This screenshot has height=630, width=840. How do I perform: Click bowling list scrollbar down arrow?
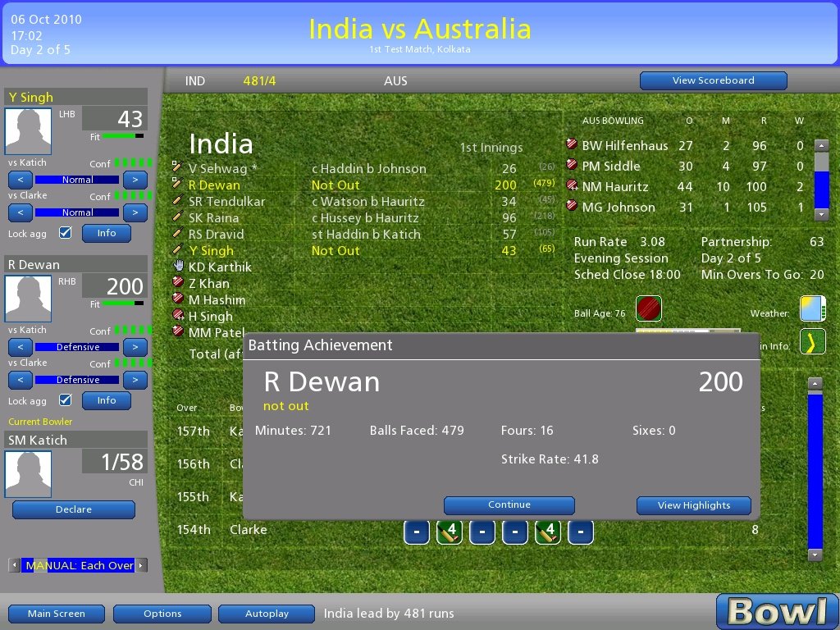821,214
